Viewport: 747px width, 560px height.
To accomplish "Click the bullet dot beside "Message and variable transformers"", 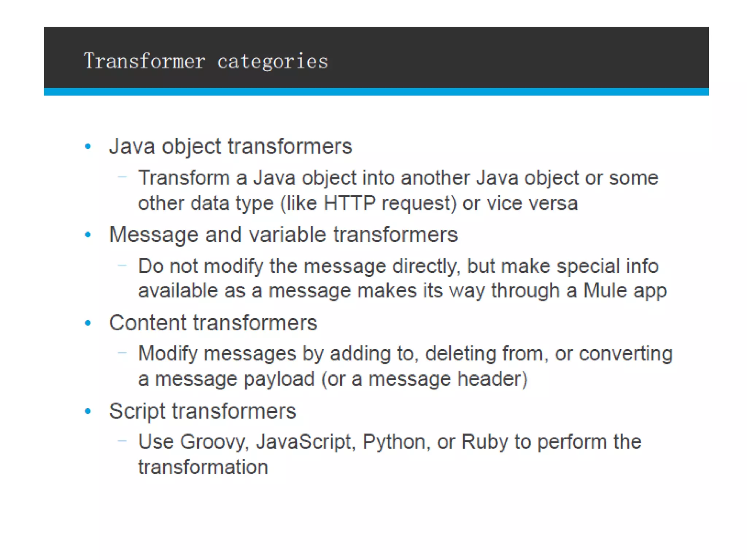I will tap(88, 234).
